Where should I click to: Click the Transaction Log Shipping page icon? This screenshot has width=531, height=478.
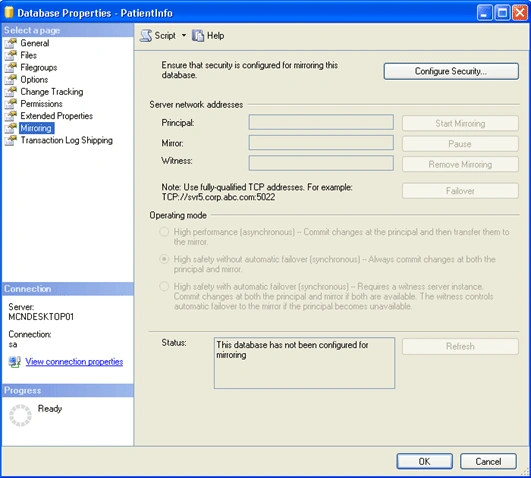click(x=11, y=140)
